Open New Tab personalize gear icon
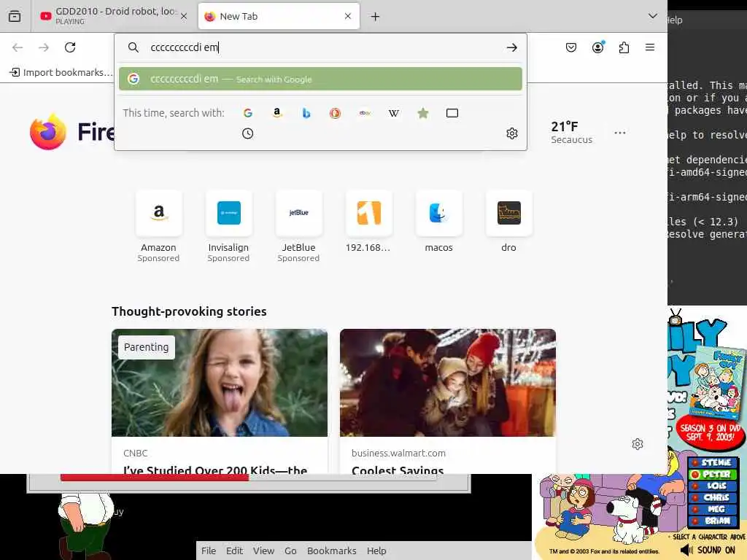 (x=638, y=444)
